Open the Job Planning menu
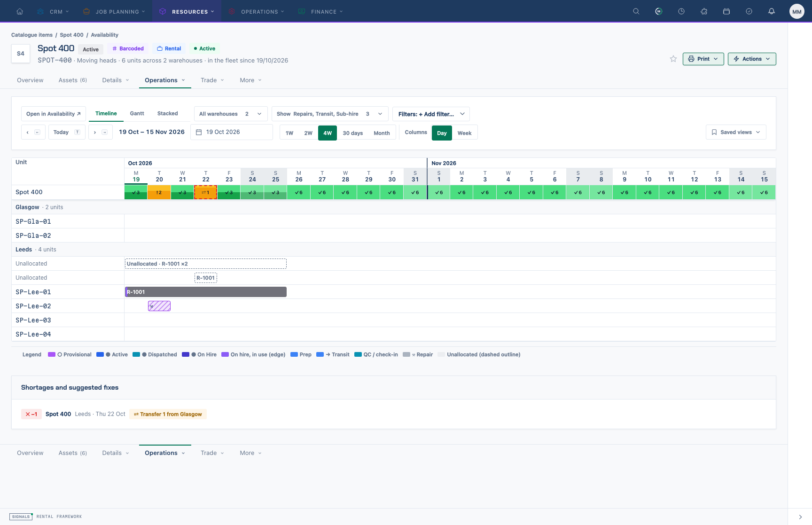This screenshot has height=525, width=812. click(113, 11)
